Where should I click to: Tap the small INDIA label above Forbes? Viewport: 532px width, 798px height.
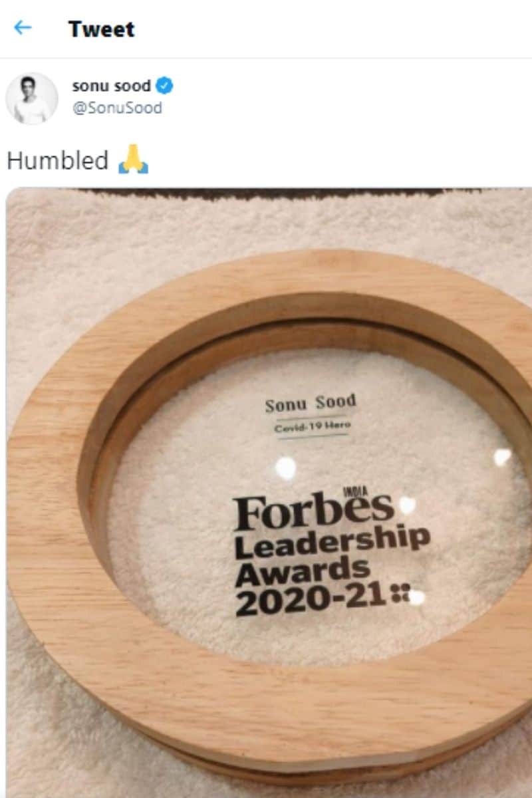356,493
